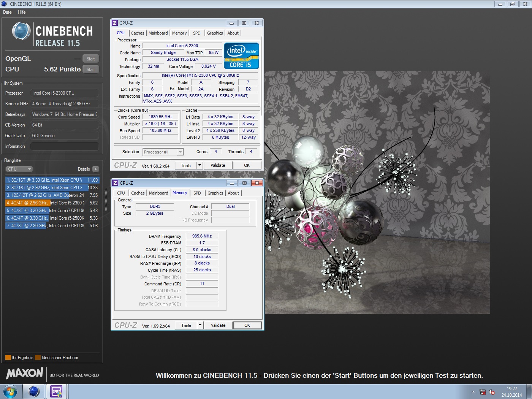532x399 pixels.
Task: Open Details arrow in Rangliste
Action: pos(95,169)
